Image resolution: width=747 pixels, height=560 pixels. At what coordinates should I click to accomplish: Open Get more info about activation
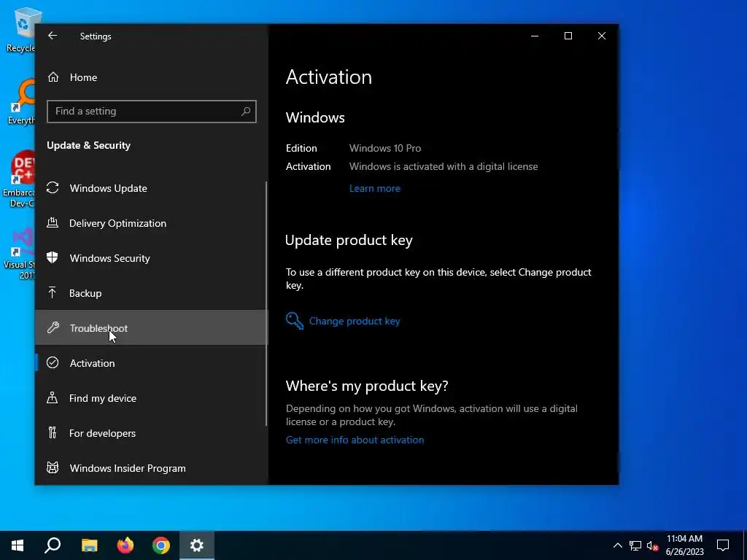click(x=355, y=440)
